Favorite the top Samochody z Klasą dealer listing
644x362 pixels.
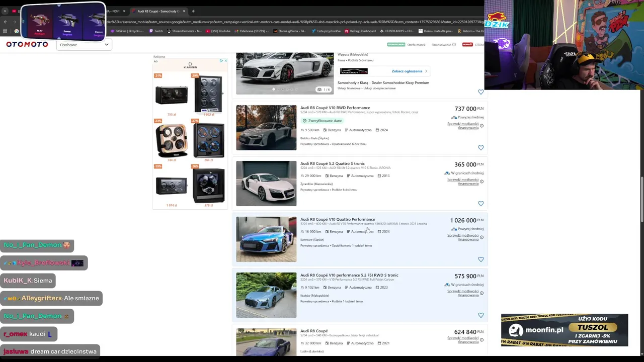point(480,92)
